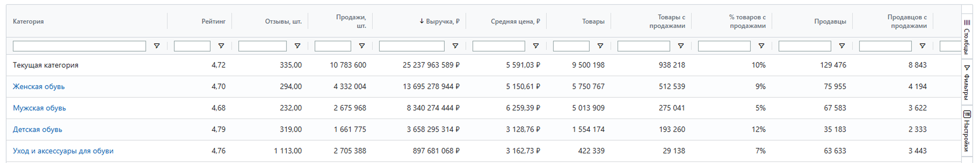Image resolution: width=980 pixels, height=163 pixels.
Task: Switch to the Настройки side tab
Action: click(x=967, y=130)
